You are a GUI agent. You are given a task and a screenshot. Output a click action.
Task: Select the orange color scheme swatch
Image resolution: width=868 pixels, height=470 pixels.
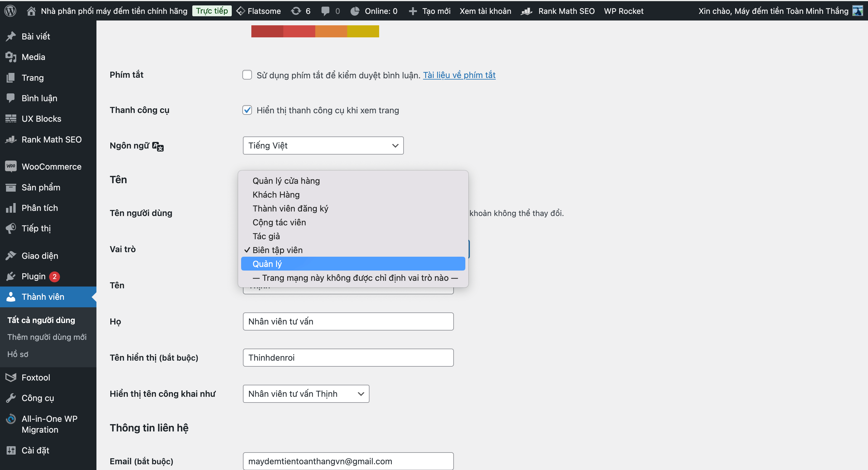click(x=331, y=31)
